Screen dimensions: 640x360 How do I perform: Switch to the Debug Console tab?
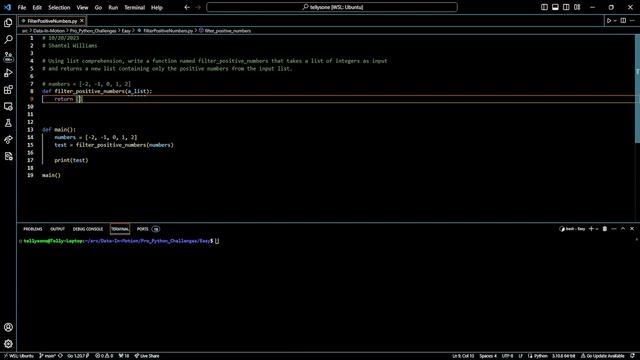88,229
